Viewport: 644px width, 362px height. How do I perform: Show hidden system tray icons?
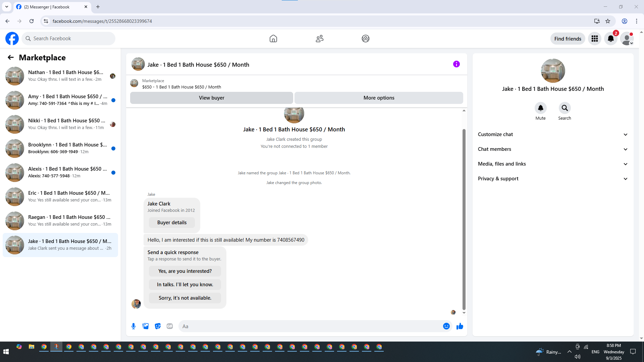(x=570, y=352)
